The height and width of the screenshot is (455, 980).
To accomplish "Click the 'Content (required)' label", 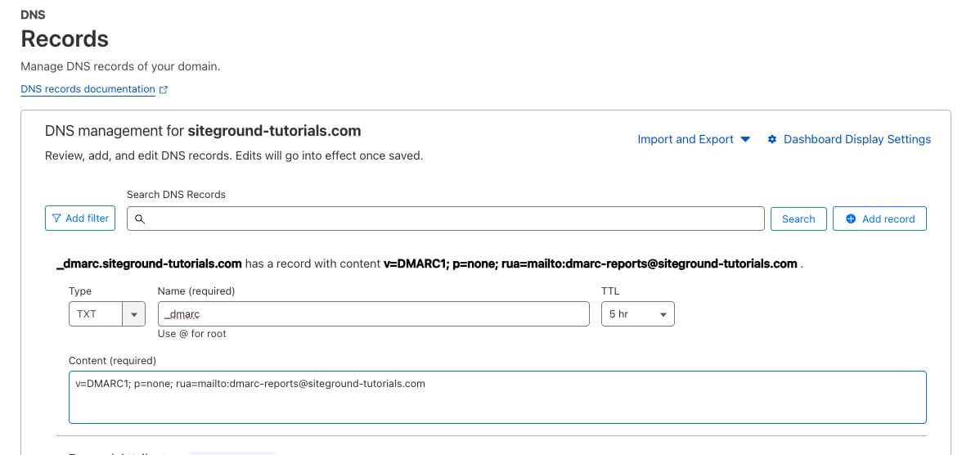I will (113, 361).
